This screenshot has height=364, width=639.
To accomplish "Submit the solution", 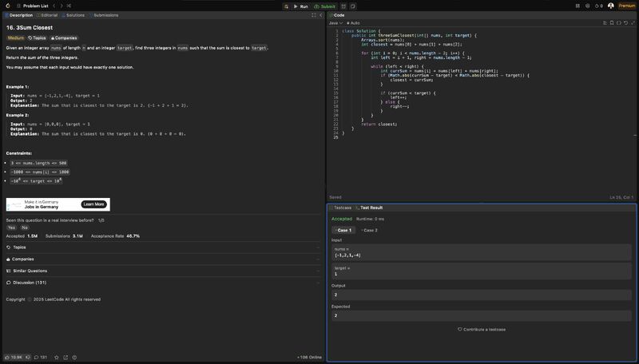I will point(325,6).
